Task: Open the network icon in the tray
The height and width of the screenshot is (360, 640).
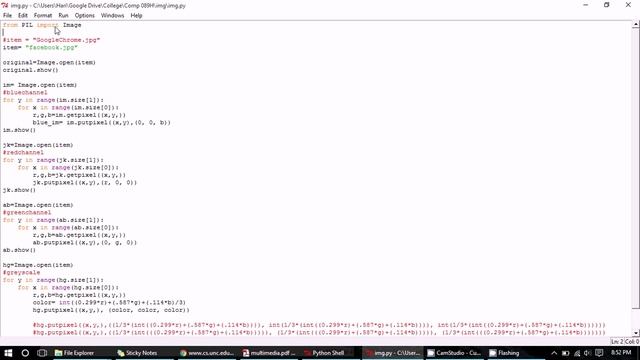Action: point(577,353)
